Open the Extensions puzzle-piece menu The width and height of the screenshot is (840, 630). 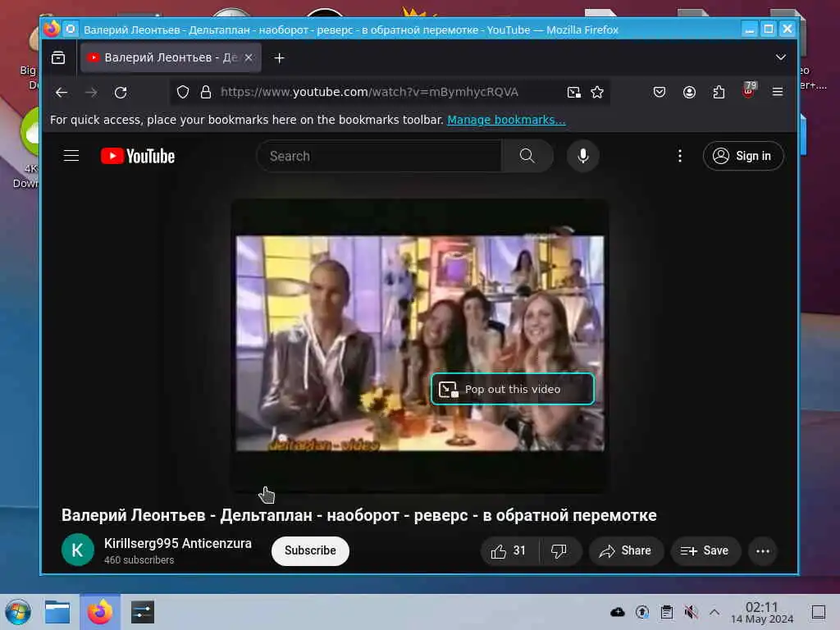click(719, 92)
